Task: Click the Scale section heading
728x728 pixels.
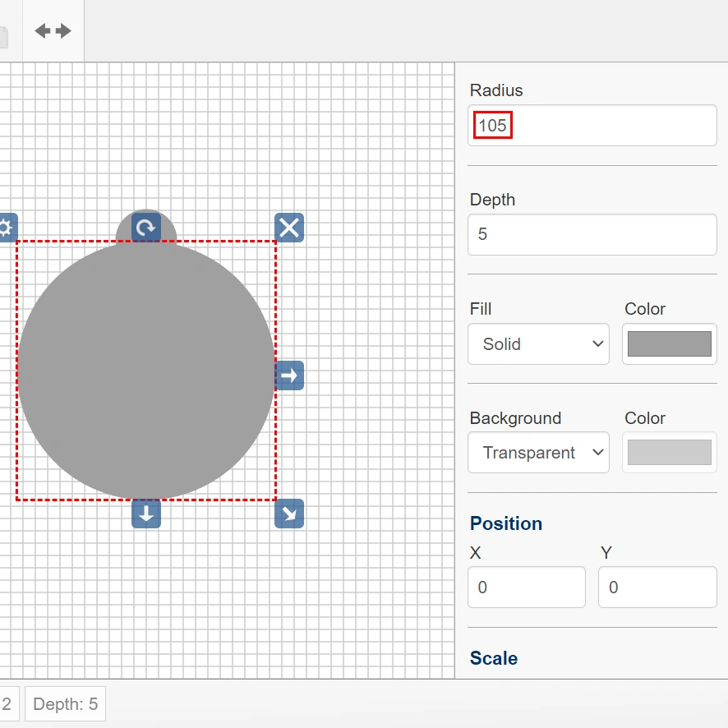Action: pos(493,658)
